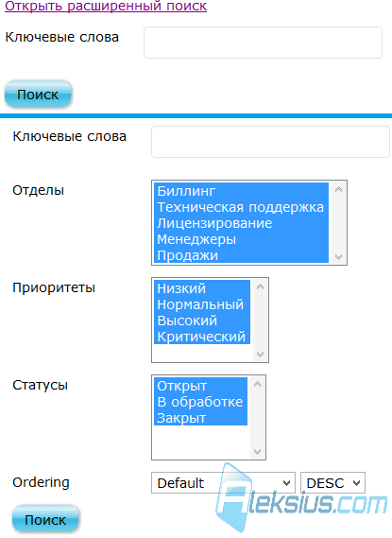
Task: Click the upper keywords input field
Action: [x=263, y=43]
